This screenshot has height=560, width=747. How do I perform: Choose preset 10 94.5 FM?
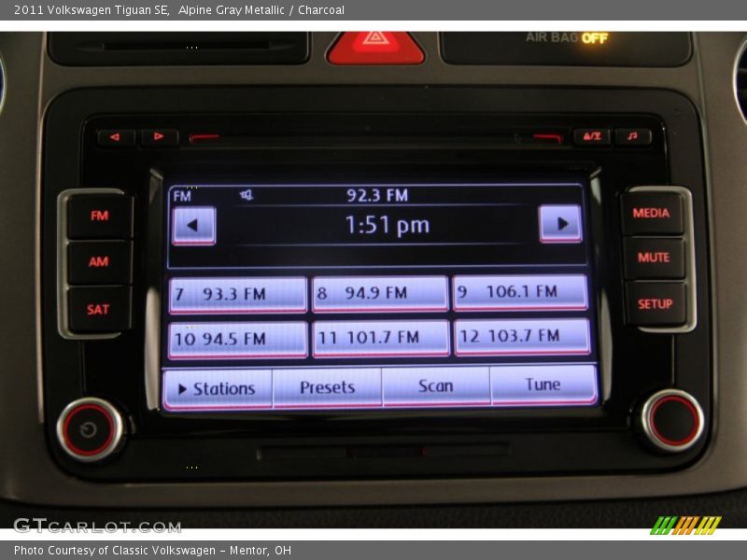coord(238,340)
